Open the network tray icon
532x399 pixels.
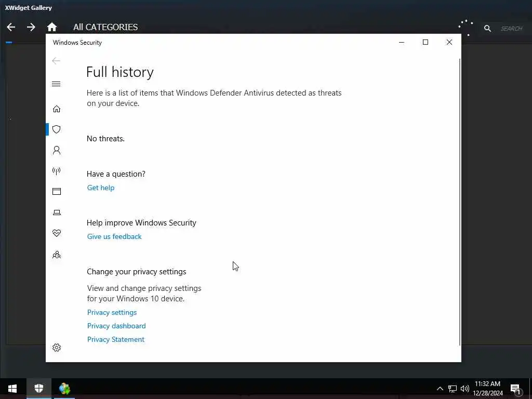(x=453, y=389)
